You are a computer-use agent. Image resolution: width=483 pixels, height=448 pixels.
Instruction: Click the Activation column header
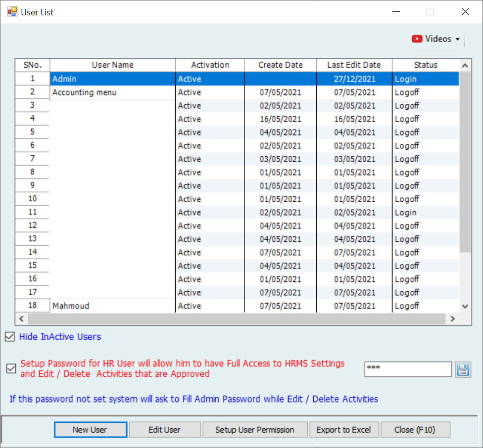point(210,65)
